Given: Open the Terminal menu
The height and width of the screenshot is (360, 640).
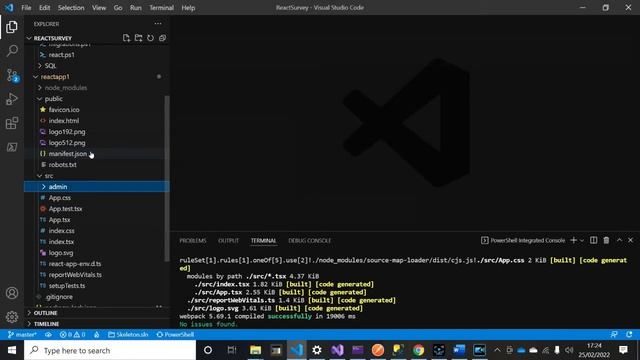Looking at the screenshot, I should pos(161,8).
